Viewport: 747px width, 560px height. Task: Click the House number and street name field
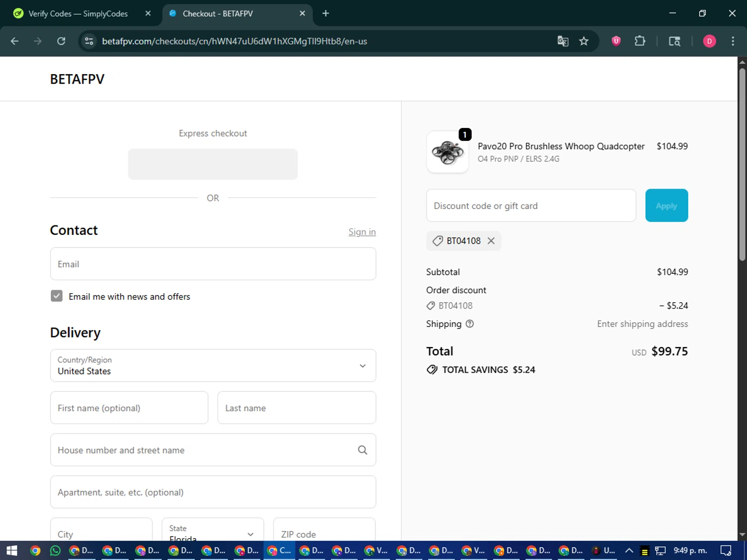[213, 450]
